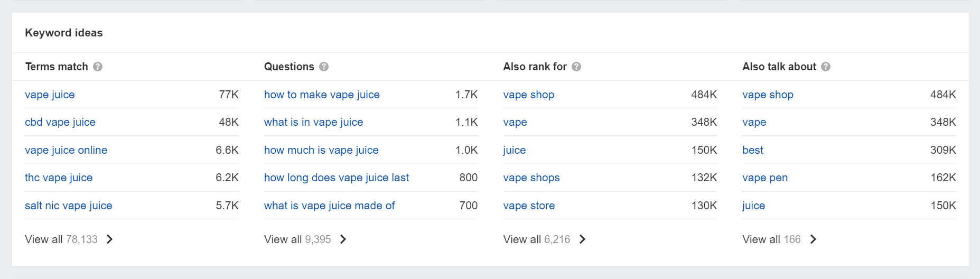Select 'vape pen' under Also talk about

[765, 178]
